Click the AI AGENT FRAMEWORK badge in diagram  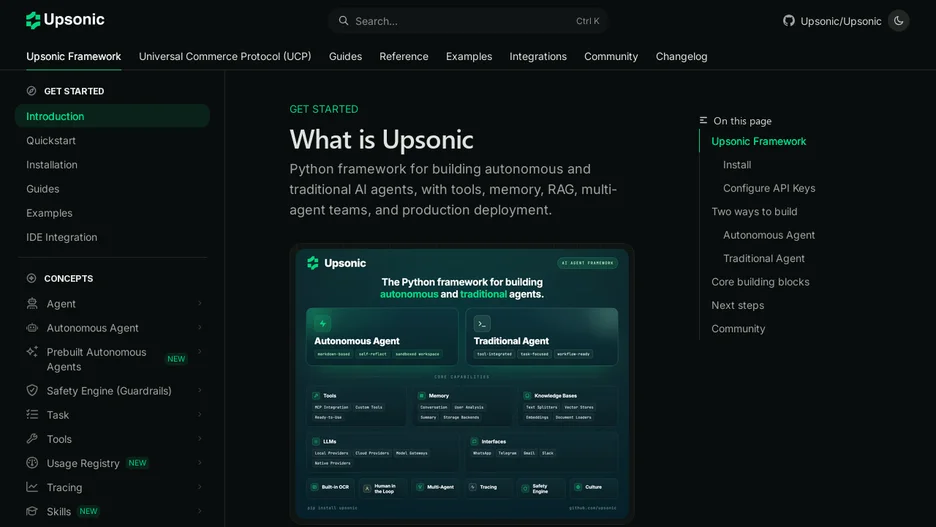587,263
